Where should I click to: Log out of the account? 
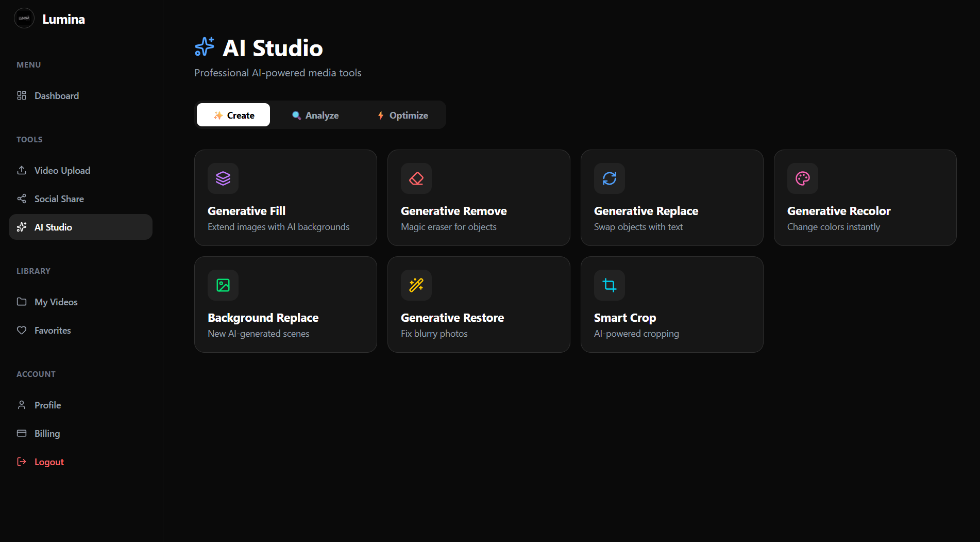[48, 462]
